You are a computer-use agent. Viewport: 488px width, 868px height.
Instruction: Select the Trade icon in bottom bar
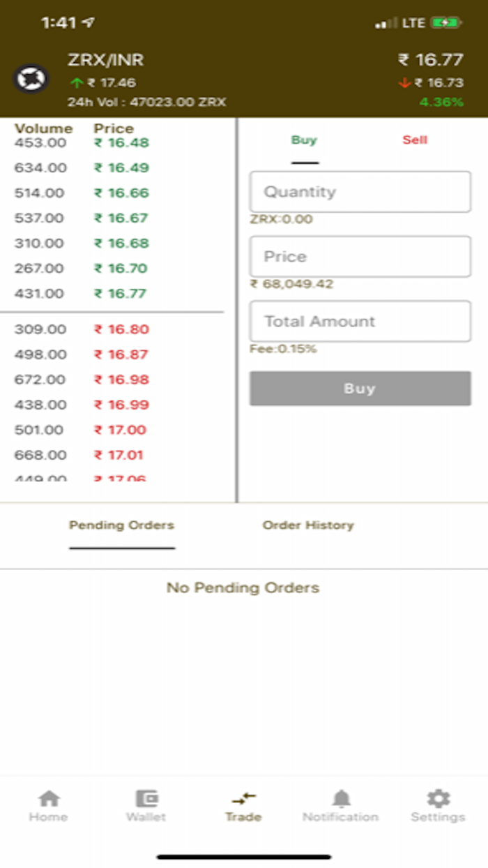(243, 804)
